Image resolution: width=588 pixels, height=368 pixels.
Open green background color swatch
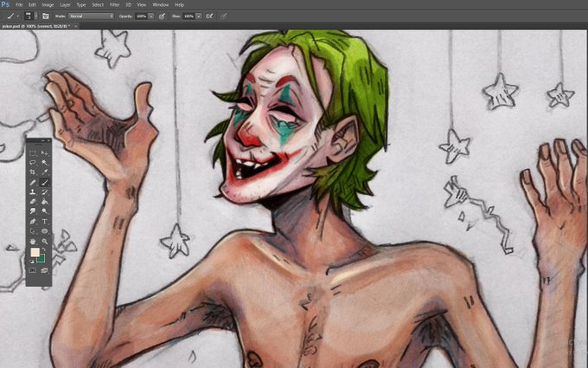[x=41, y=259]
